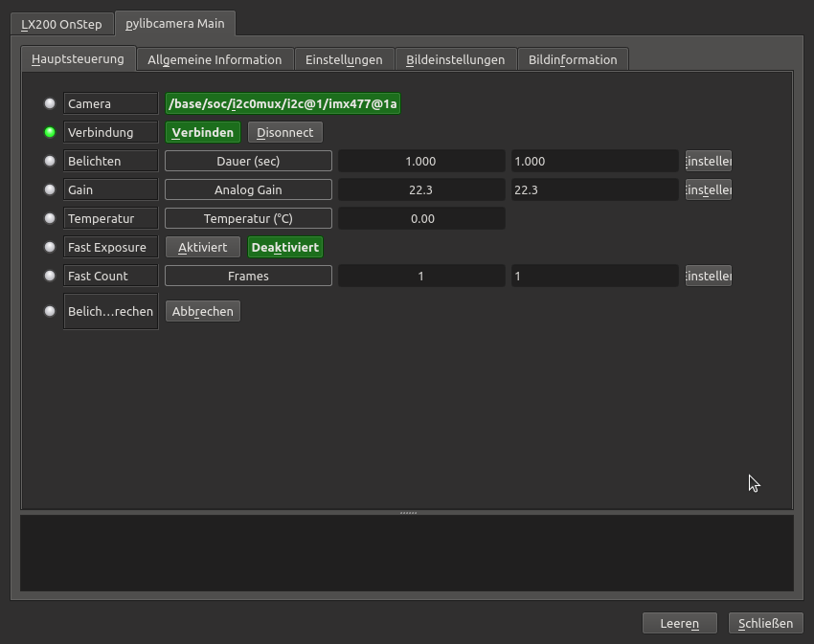Click the Gain property label
814x644 pixels.
[110, 189]
